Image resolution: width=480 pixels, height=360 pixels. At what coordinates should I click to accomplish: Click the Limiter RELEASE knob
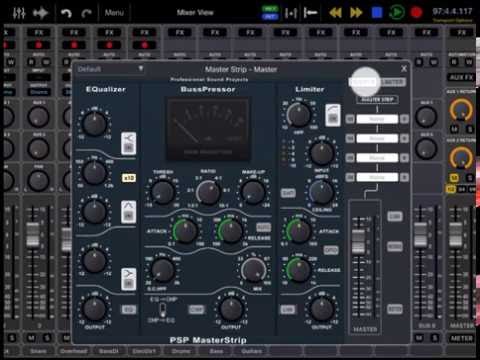coord(299,270)
